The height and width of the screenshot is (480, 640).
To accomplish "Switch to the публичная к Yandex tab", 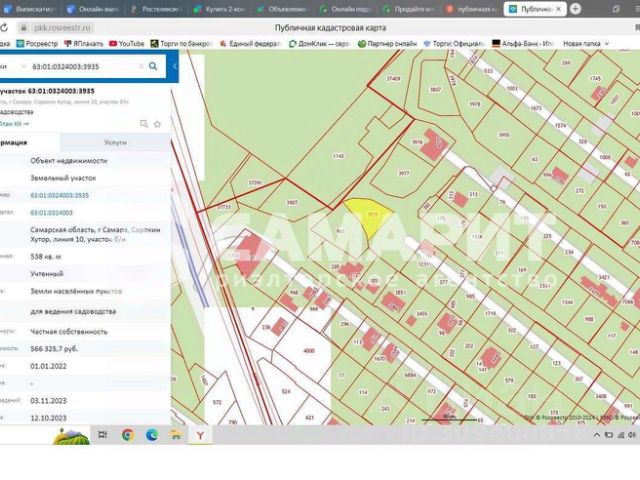I will pos(473,9).
